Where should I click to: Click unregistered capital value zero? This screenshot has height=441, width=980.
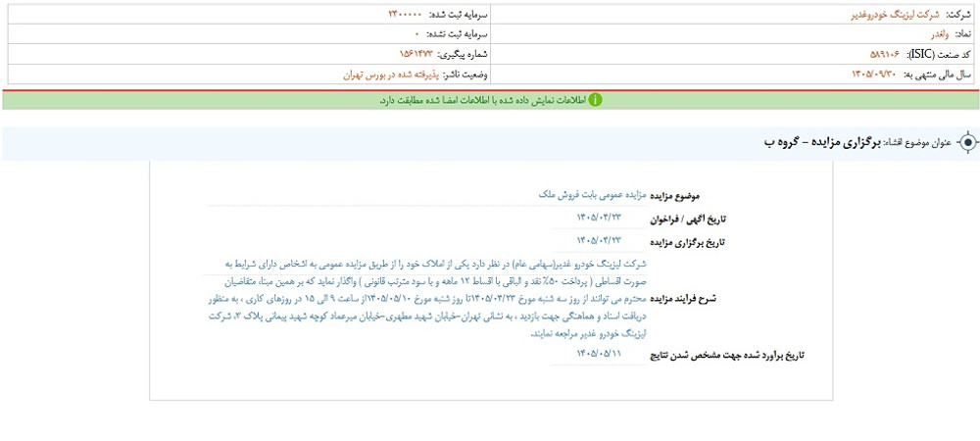pyautogui.click(x=416, y=33)
